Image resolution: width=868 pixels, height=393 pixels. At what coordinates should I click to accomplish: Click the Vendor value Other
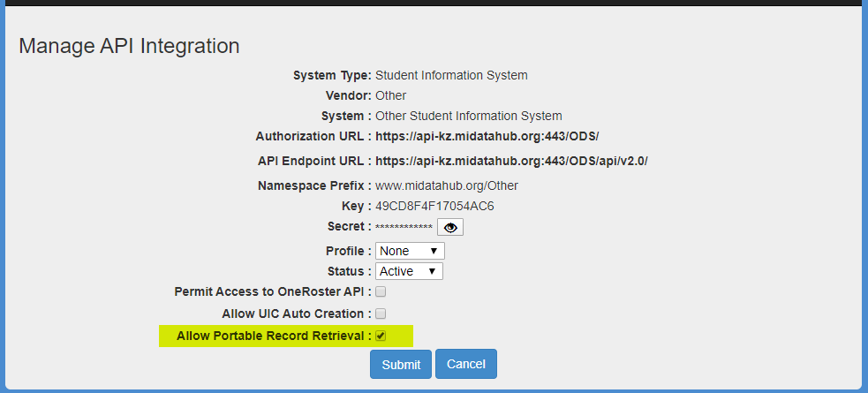(391, 95)
